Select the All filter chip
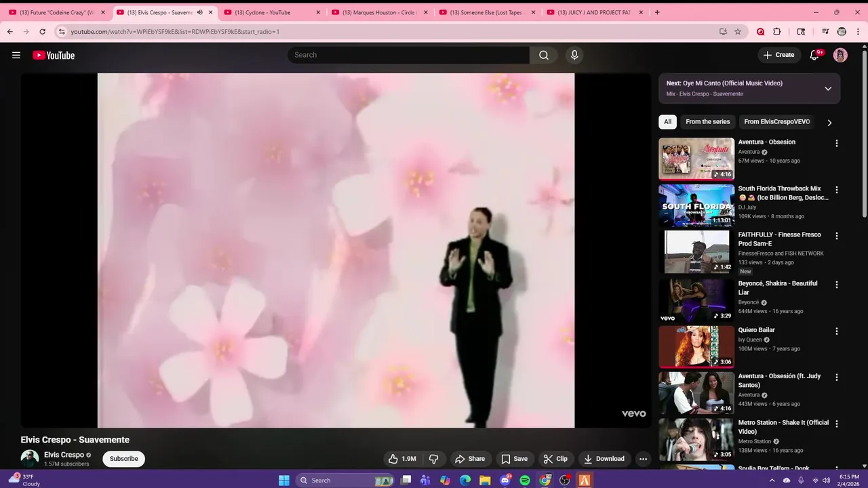Image resolution: width=868 pixels, height=488 pixels. tap(667, 122)
